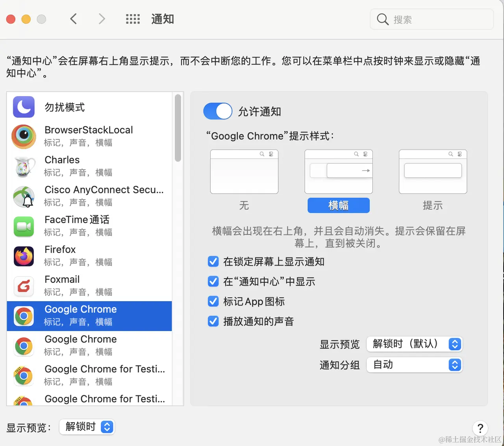Go forward with the right chevron
504x446 pixels.
[x=102, y=19]
